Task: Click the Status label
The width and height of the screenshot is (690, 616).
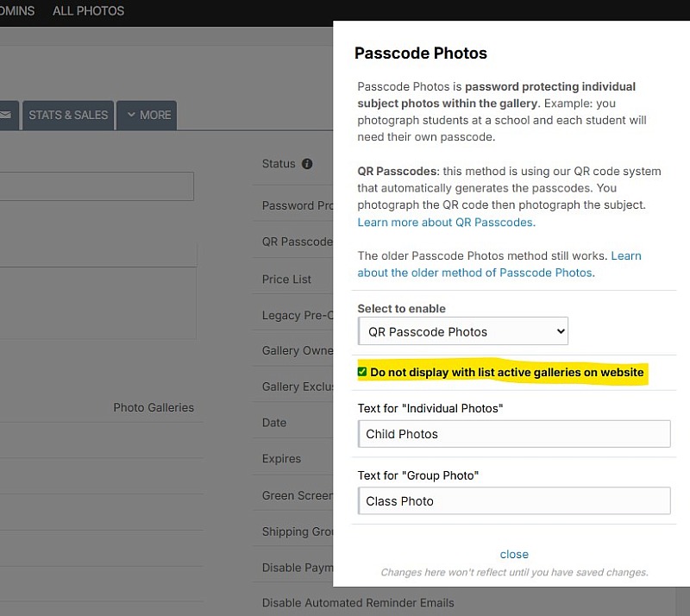Action: click(279, 164)
